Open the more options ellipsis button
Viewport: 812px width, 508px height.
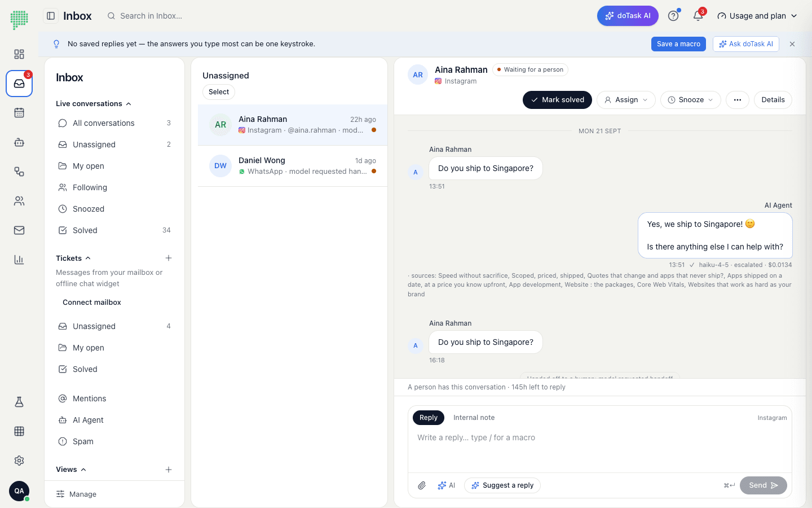pyautogui.click(x=738, y=100)
